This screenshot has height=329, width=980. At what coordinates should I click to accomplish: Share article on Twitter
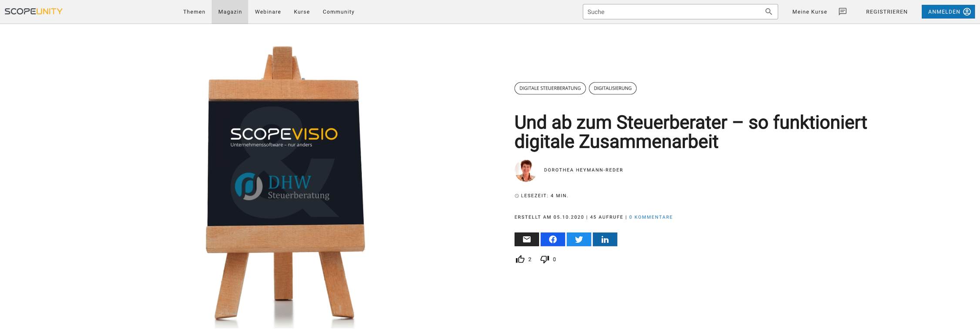coord(579,239)
